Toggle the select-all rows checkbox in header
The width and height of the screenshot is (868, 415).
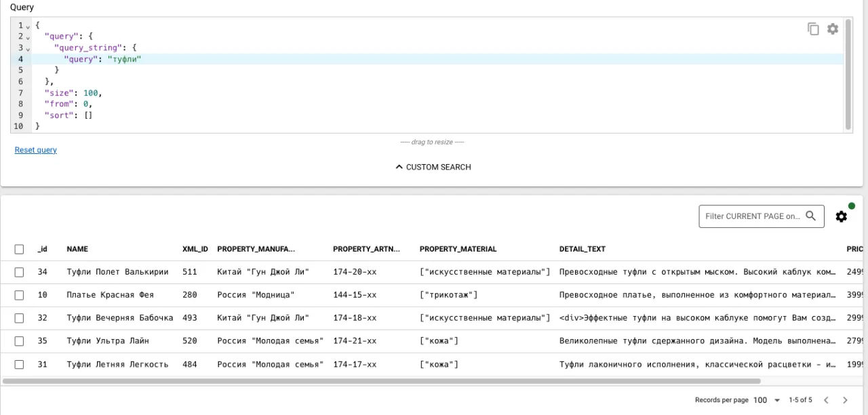tap(19, 249)
